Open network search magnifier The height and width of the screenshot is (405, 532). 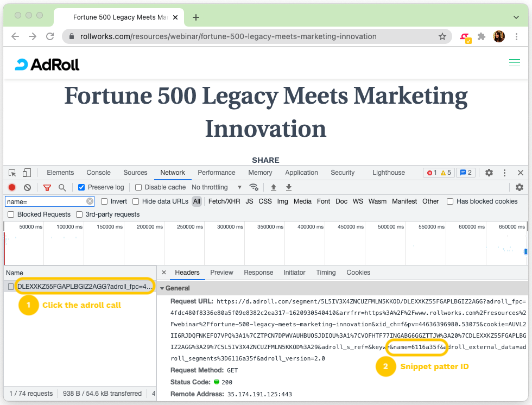tap(62, 187)
